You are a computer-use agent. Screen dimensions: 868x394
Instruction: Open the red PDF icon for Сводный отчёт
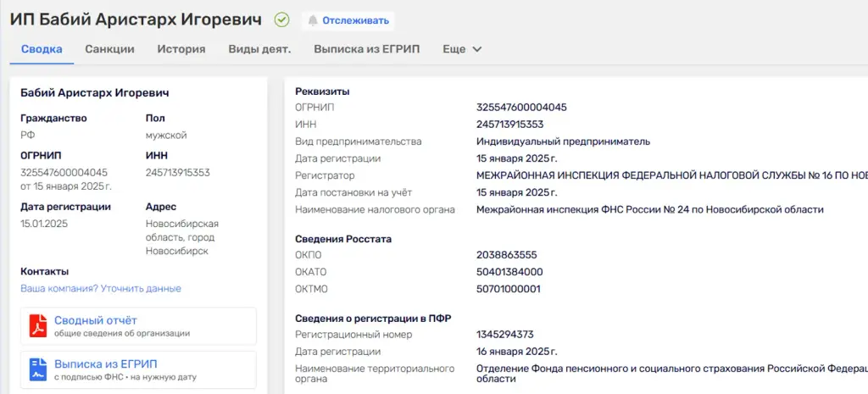(38, 326)
